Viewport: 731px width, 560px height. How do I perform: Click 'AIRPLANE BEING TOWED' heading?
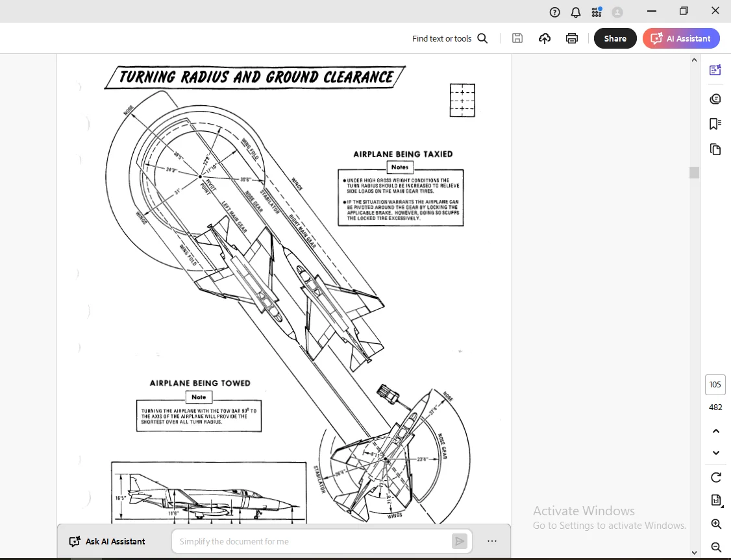200,383
